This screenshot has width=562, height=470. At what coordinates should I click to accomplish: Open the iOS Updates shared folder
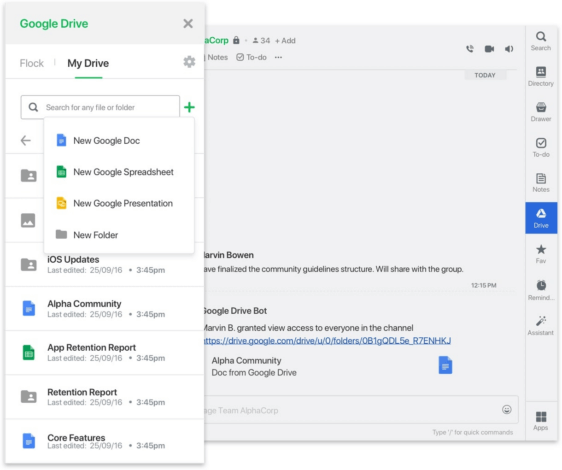(x=105, y=265)
